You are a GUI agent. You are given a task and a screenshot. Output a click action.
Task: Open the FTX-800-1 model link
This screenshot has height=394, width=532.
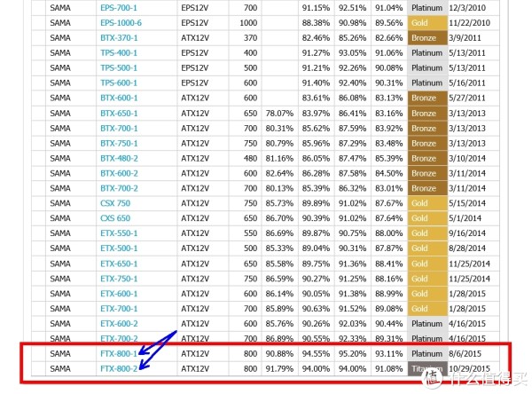coord(119,353)
